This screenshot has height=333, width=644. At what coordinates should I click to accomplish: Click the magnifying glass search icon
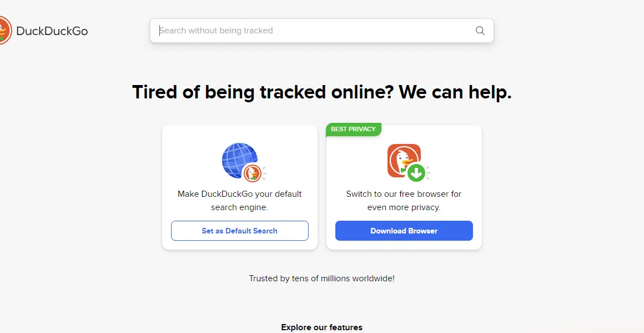click(480, 31)
